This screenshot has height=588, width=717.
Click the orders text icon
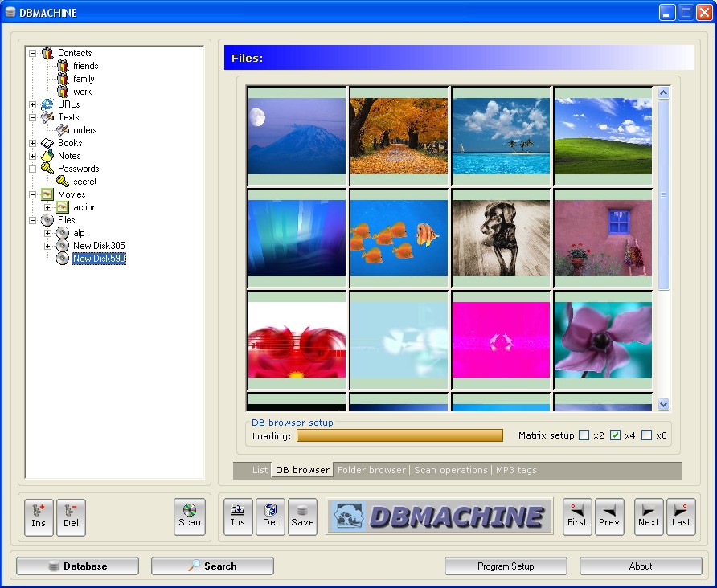[x=63, y=130]
